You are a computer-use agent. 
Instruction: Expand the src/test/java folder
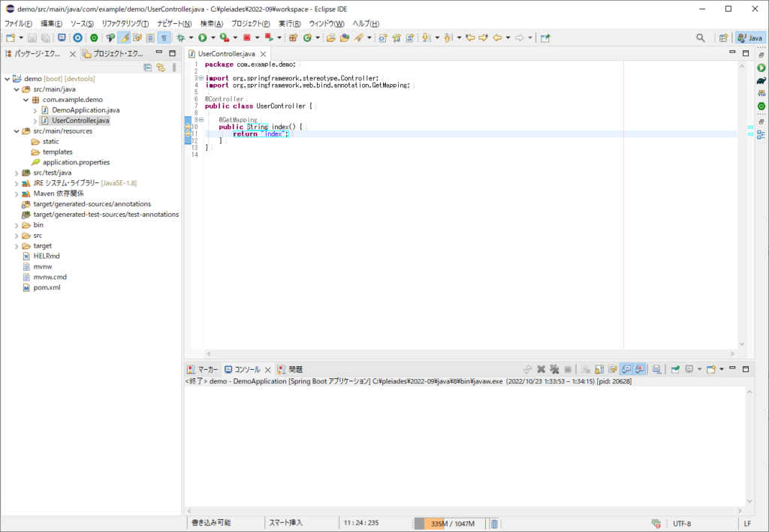coord(17,173)
